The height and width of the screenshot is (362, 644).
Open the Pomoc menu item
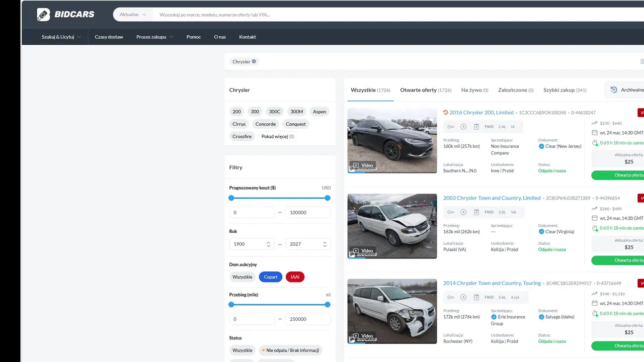(x=194, y=37)
